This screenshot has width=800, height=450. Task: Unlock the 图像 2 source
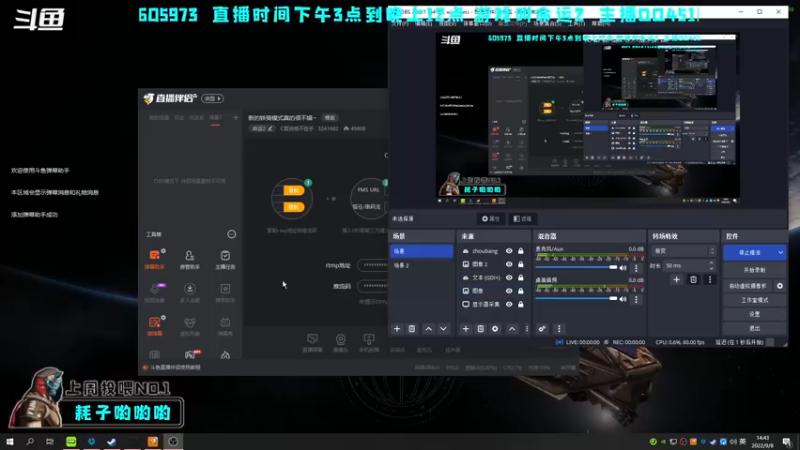(520, 264)
